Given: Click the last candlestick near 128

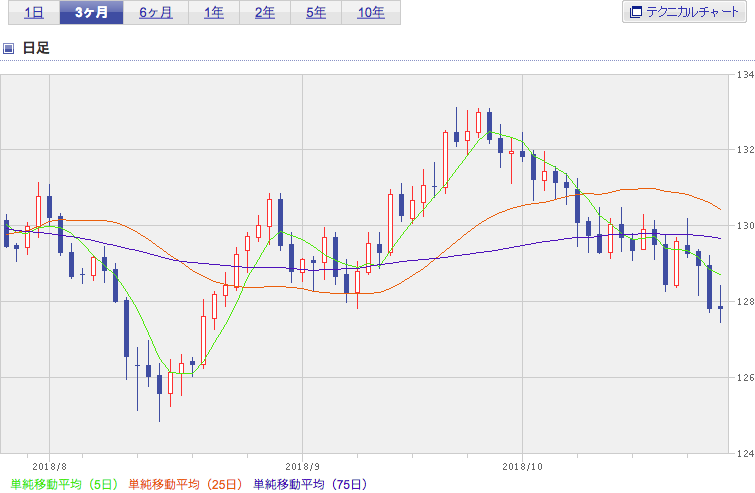Looking at the screenshot, I should pos(720,307).
